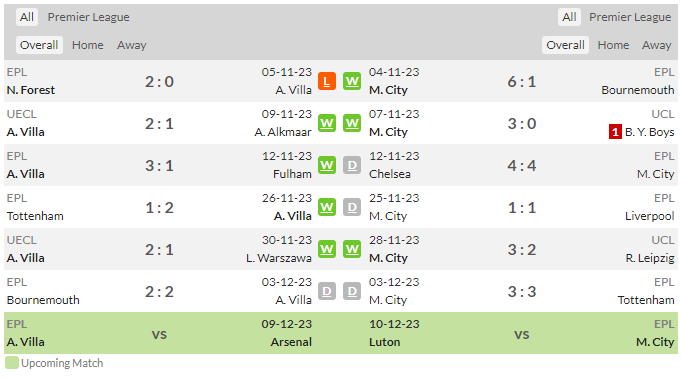Open upcoming A. Villa vs Arsenal match

click(159, 333)
